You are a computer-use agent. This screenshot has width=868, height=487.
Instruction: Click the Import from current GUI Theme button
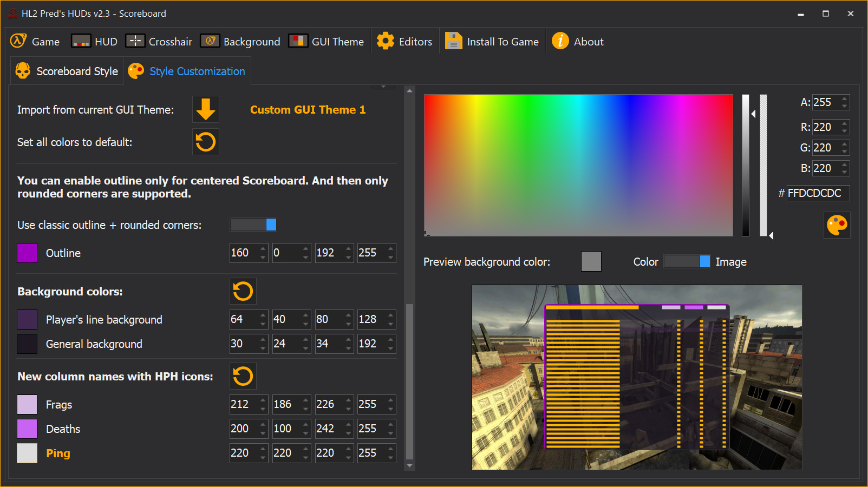pyautogui.click(x=205, y=109)
